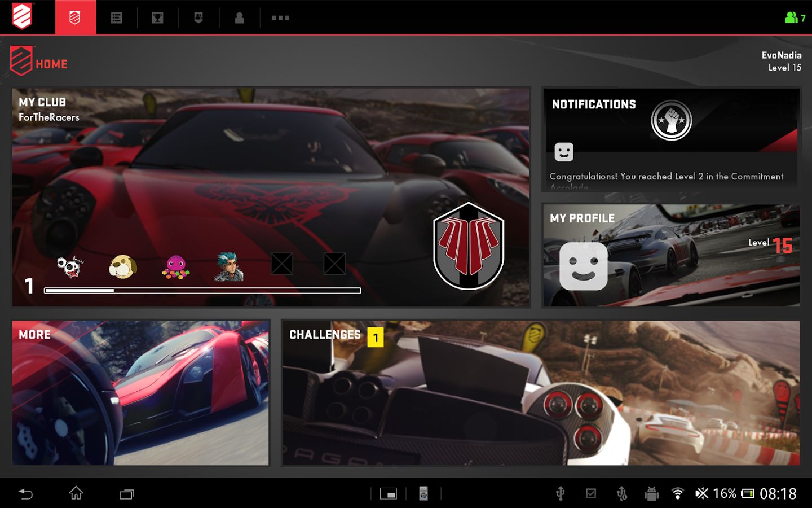
Task: Click the red and black club shield emblem
Action: (x=469, y=247)
